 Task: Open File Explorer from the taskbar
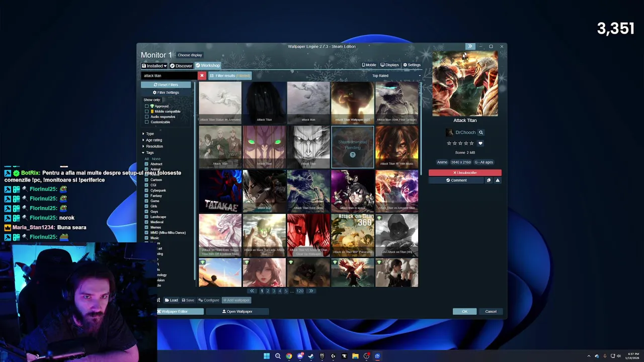355,356
